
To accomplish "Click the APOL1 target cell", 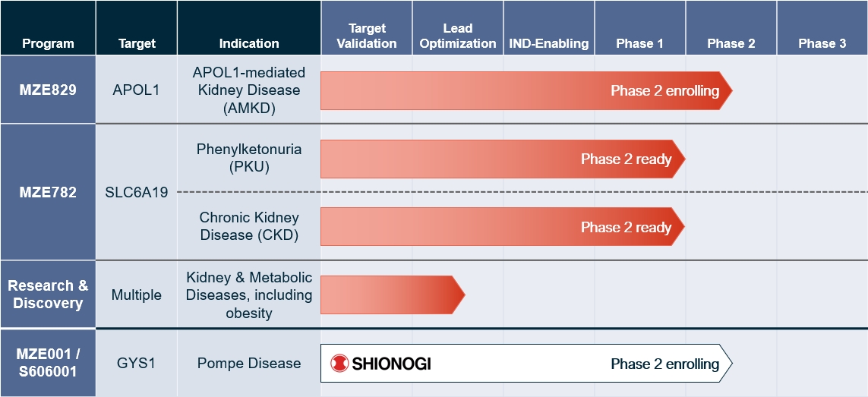I will click(137, 90).
